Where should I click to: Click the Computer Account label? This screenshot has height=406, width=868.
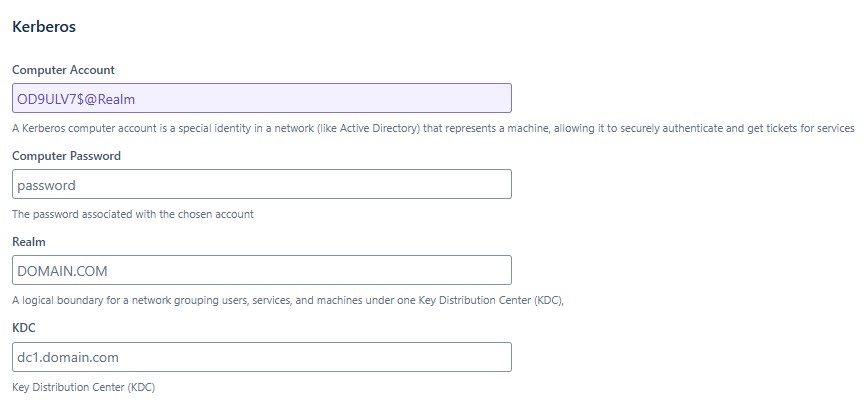63,70
